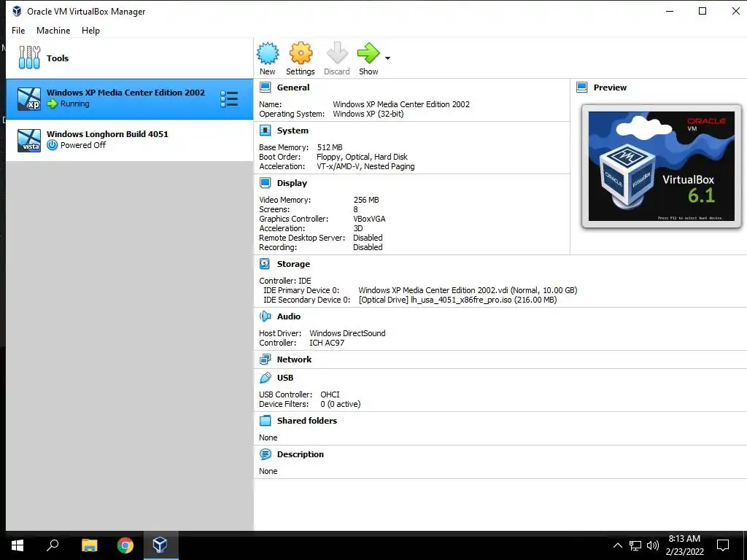747x560 pixels.
Task: Expand the Show button dropdown arrow
Action: click(x=387, y=58)
